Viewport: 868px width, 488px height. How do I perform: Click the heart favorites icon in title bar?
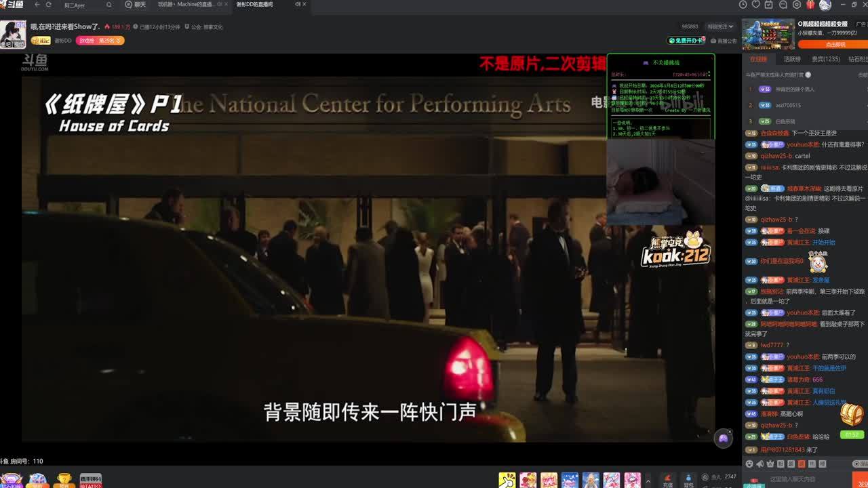(755, 5)
